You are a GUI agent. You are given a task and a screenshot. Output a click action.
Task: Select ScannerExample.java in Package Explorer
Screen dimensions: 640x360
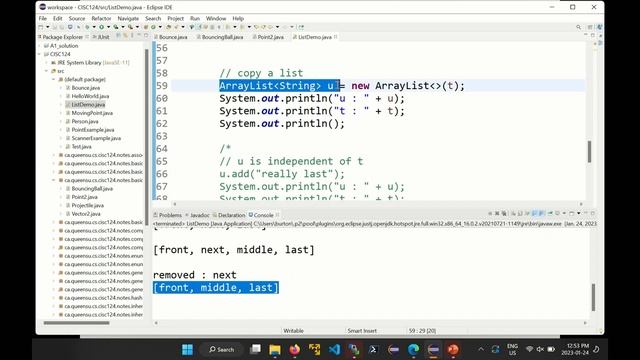[x=96, y=138]
